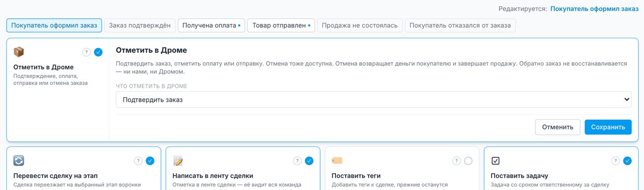Switch to Продажа не состоялась tab

tap(360, 25)
